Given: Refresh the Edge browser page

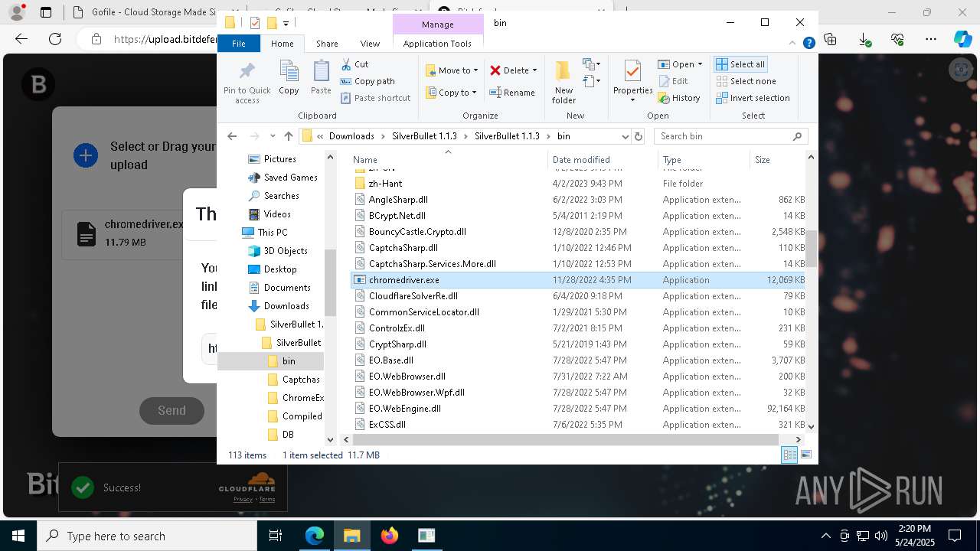Looking at the screenshot, I should click(x=54, y=38).
